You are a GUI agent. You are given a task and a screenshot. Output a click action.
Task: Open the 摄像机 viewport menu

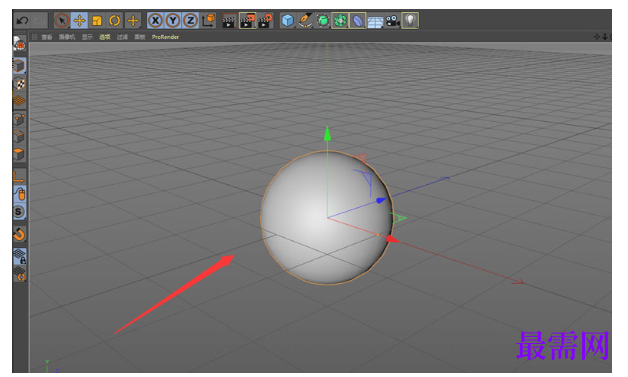67,37
